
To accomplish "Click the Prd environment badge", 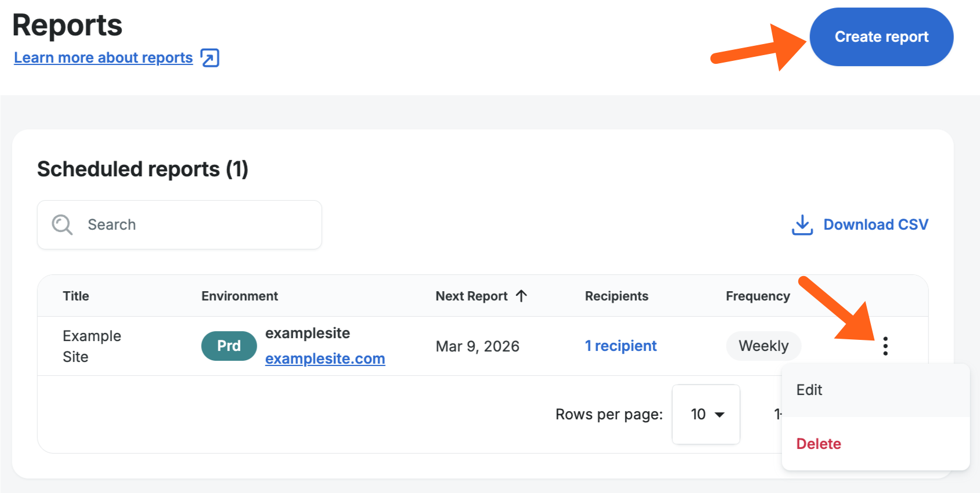I will click(229, 346).
